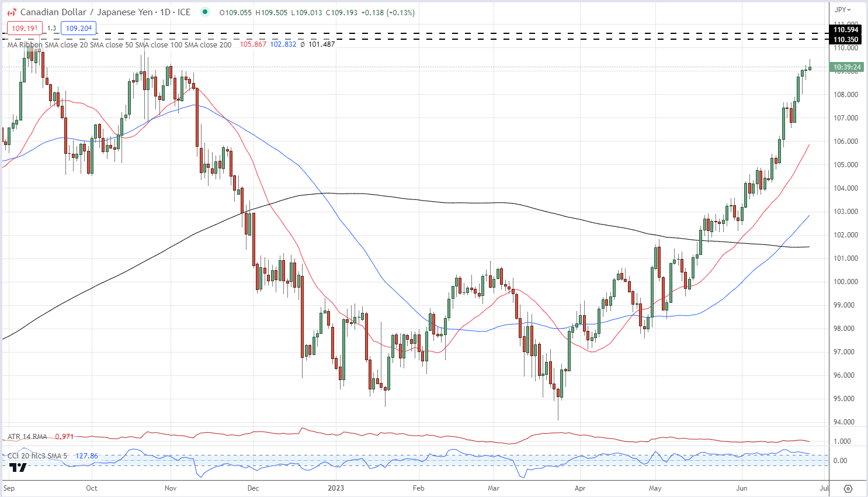Click the CAD/JPY flag symbol icon

click(x=12, y=12)
